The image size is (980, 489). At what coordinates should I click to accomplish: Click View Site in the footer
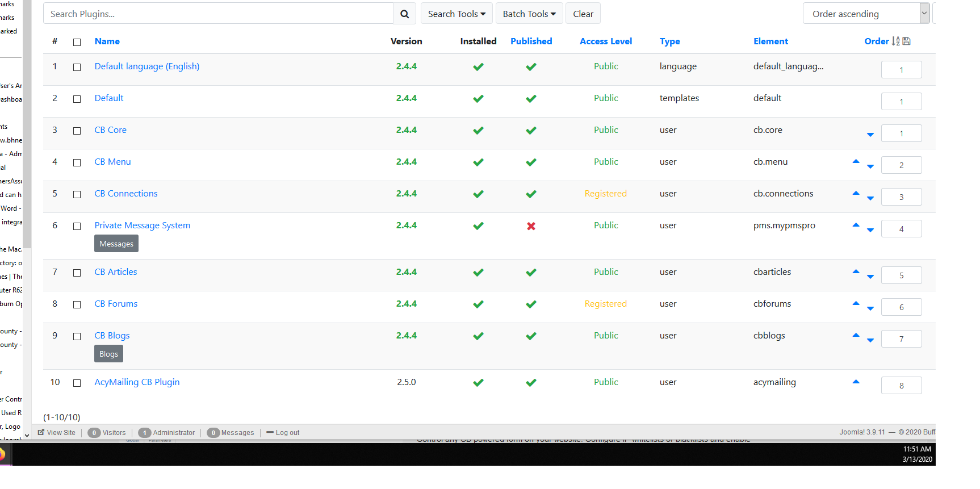tap(57, 433)
